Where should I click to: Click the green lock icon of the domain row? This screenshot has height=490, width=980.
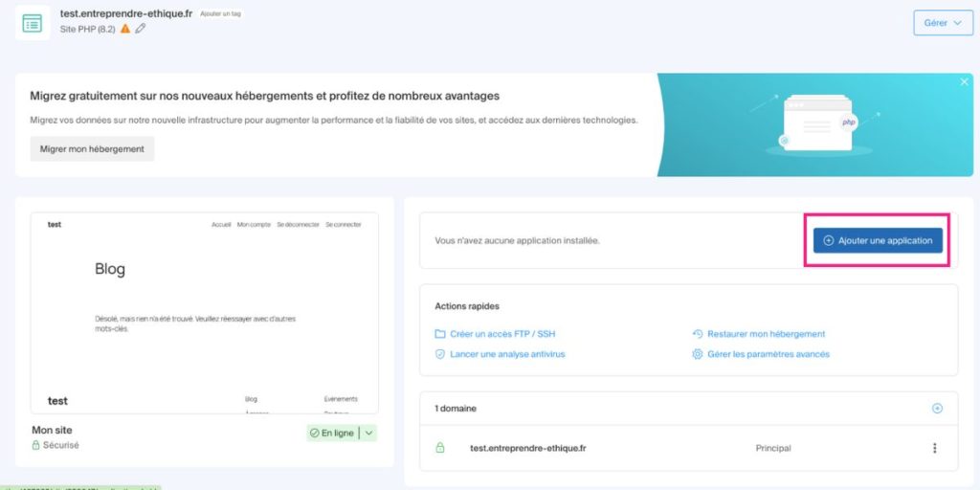(440, 448)
